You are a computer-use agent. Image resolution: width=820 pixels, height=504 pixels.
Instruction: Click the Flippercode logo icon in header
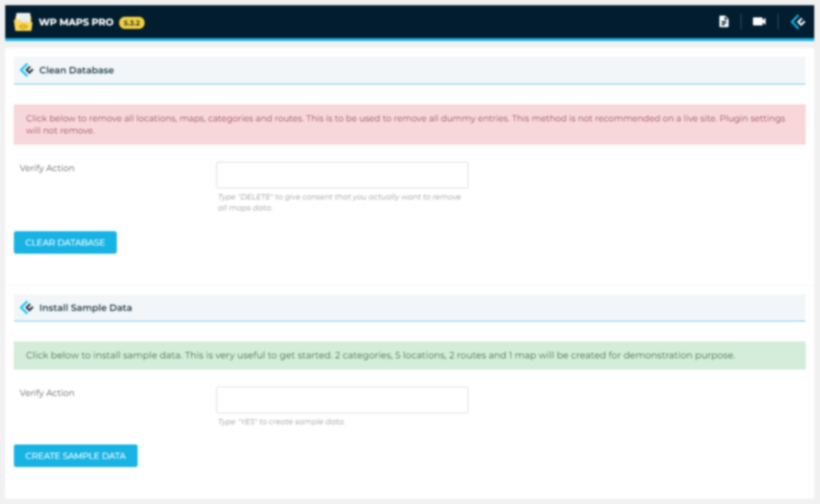[x=798, y=22]
